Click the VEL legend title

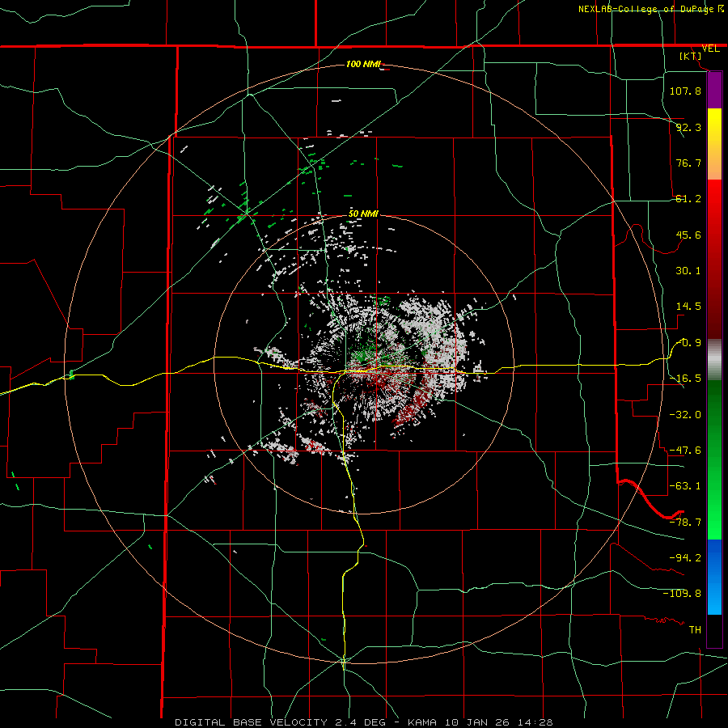tap(710, 49)
